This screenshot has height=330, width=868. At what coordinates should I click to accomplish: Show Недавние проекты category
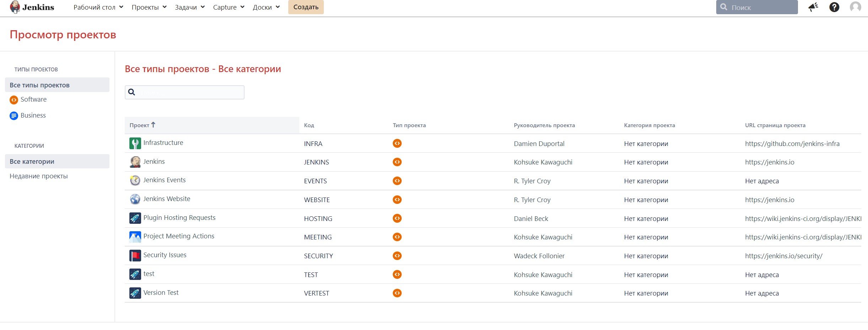[39, 176]
